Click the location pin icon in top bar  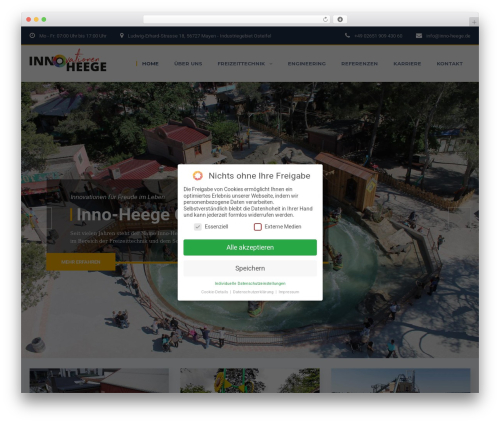click(x=122, y=36)
